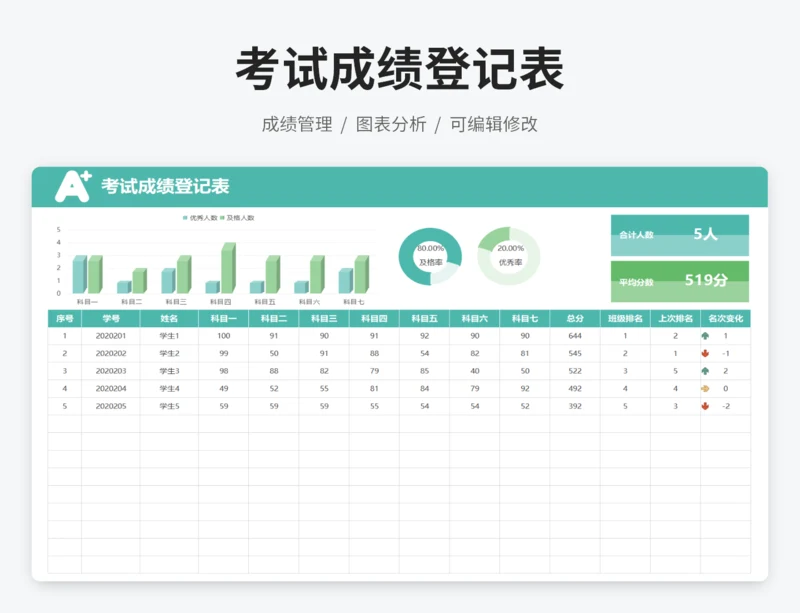Click green up arrow in 学生1 row
Viewport: 800px width, 613px height.
point(705,336)
